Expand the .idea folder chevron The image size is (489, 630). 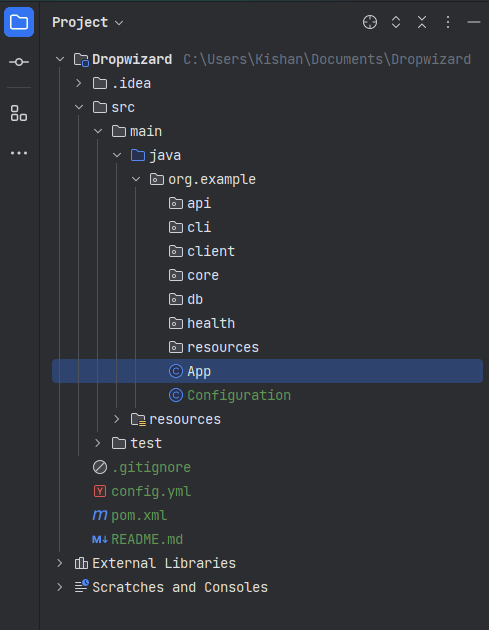[79, 83]
